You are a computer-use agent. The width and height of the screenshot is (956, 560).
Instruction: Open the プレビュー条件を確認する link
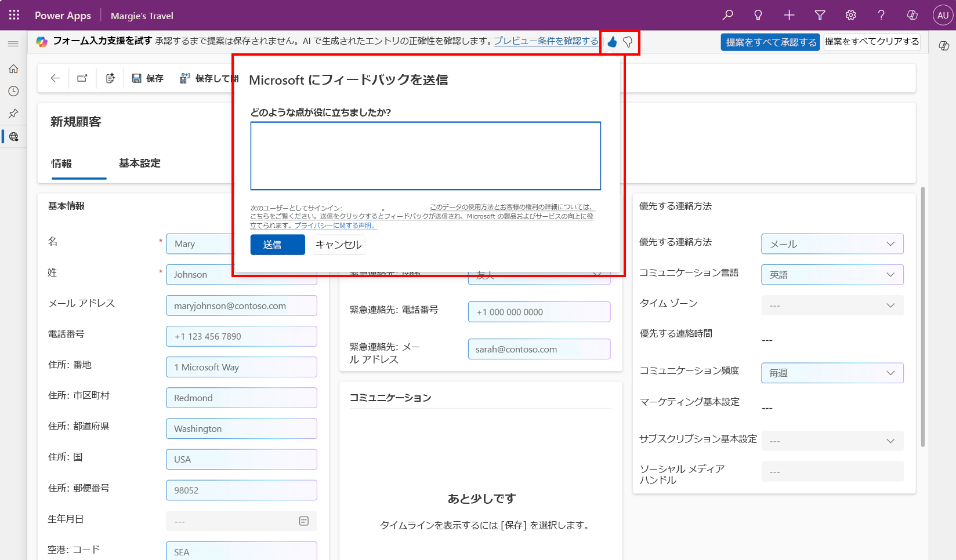(546, 41)
